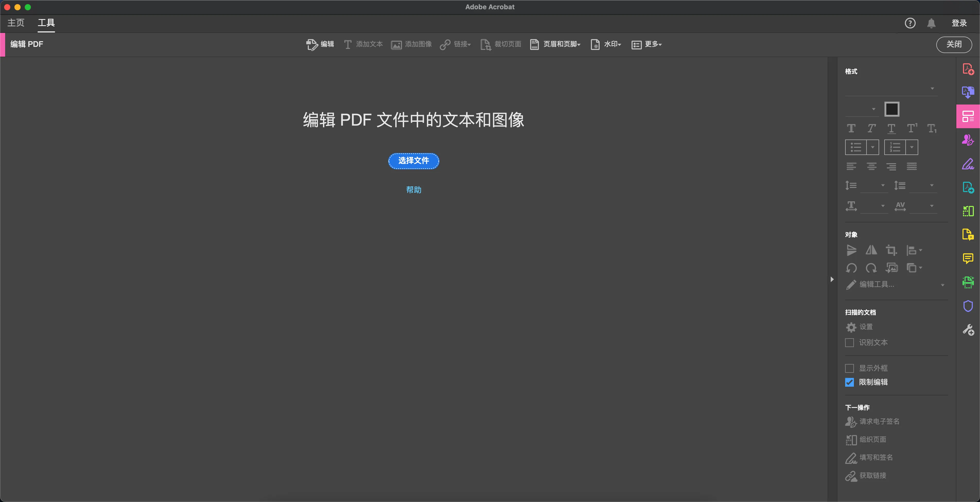Click the rotate counterclockwise icon
This screenshot has height=502, width=980.
pyautogui.click(x=851, y=268)
